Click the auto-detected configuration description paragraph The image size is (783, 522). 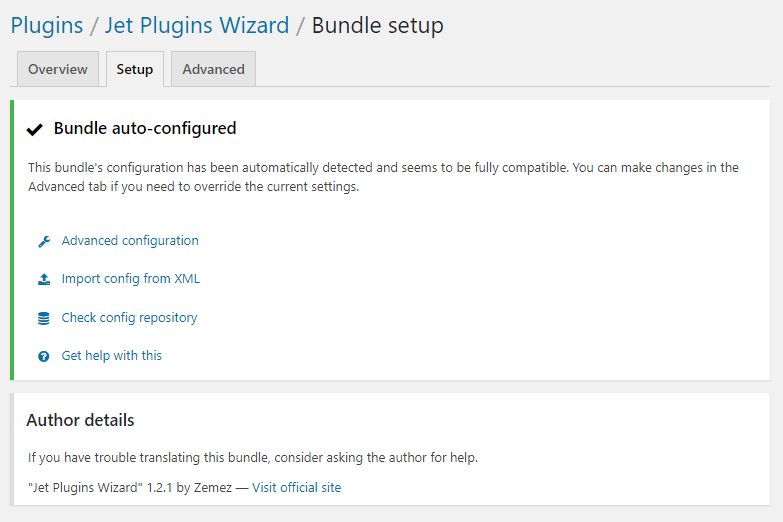(384, 177)
